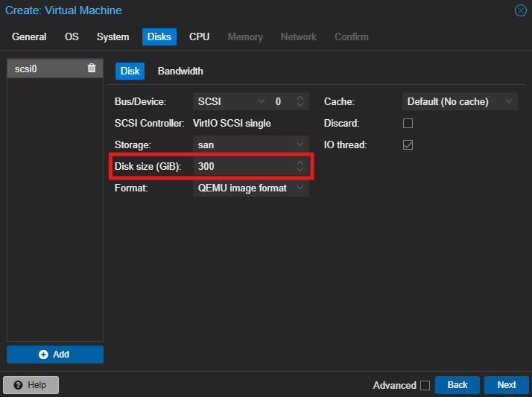This screenshot has height=397, width=532.
Task: Select the Disk sub-tab
Action: 130,72
